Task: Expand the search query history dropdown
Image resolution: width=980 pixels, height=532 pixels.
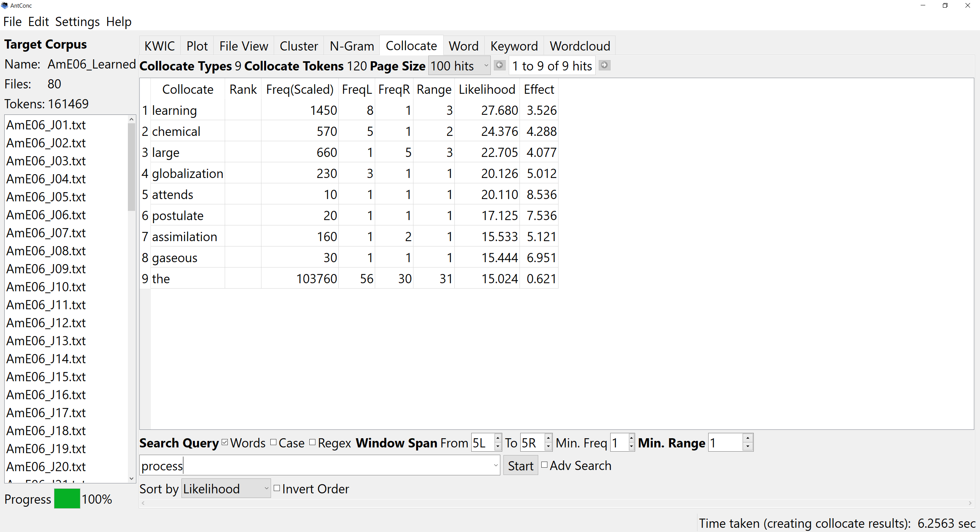Action: (495, 465)
